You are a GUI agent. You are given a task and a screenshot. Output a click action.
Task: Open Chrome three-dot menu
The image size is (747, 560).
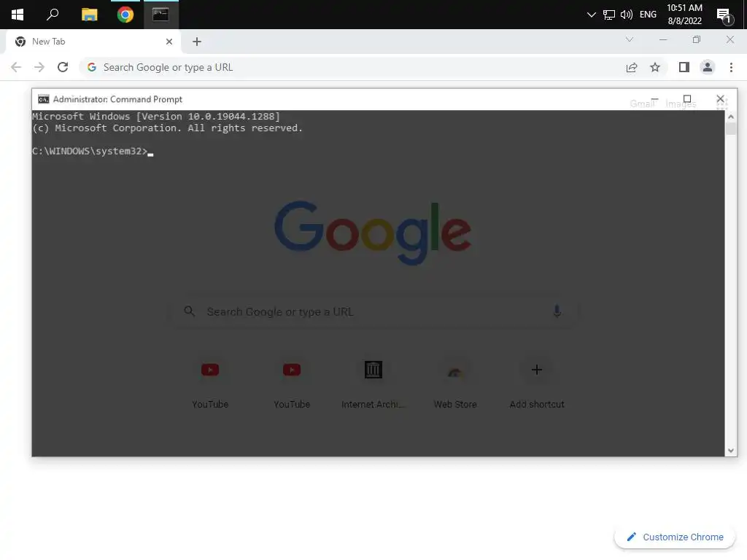(x=731, y=67)
